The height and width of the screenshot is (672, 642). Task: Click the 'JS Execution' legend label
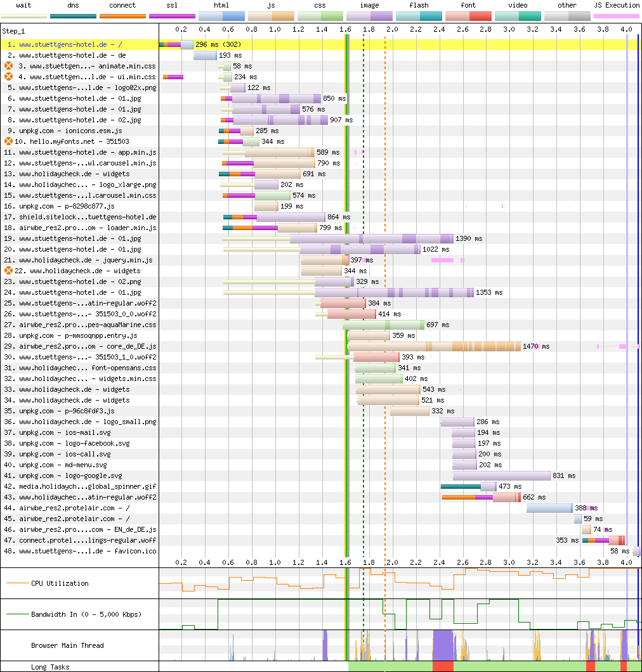tap(617, 5)
